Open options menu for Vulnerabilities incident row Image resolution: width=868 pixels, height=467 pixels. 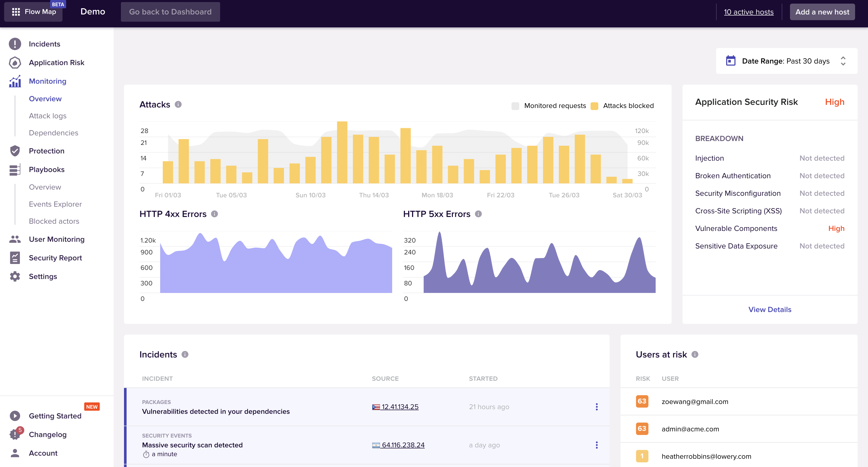[596, 407]
